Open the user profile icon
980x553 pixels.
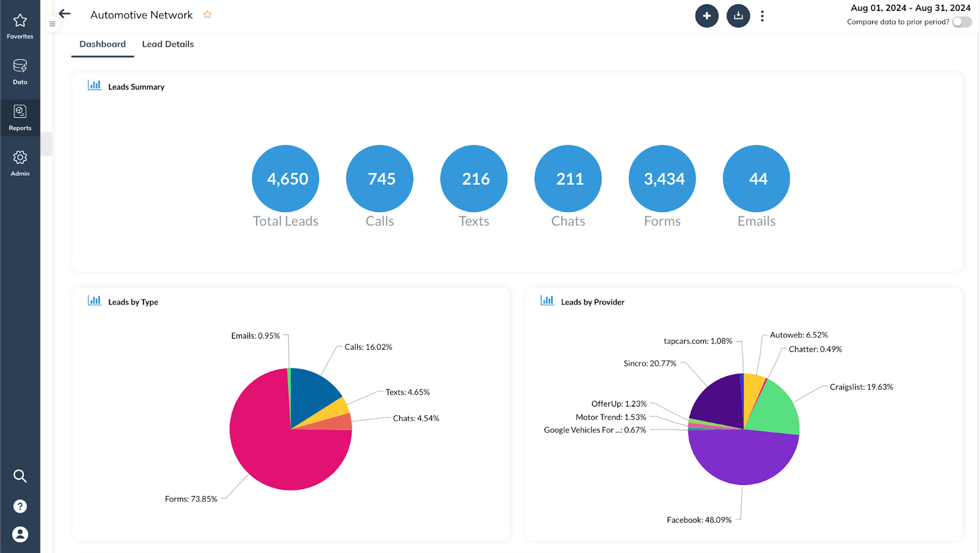(x=20, y=535)
